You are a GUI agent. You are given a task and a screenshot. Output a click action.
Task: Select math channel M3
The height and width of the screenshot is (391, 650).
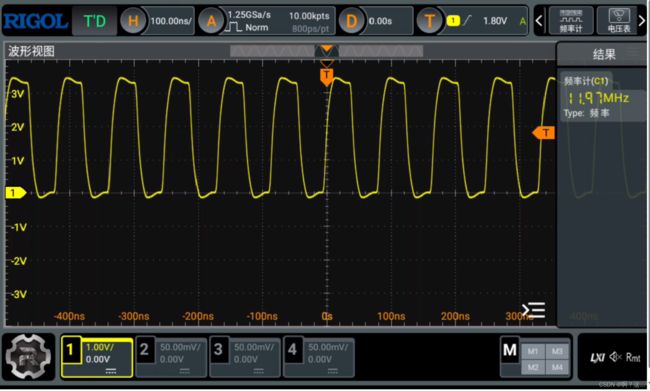coord(558,352)
